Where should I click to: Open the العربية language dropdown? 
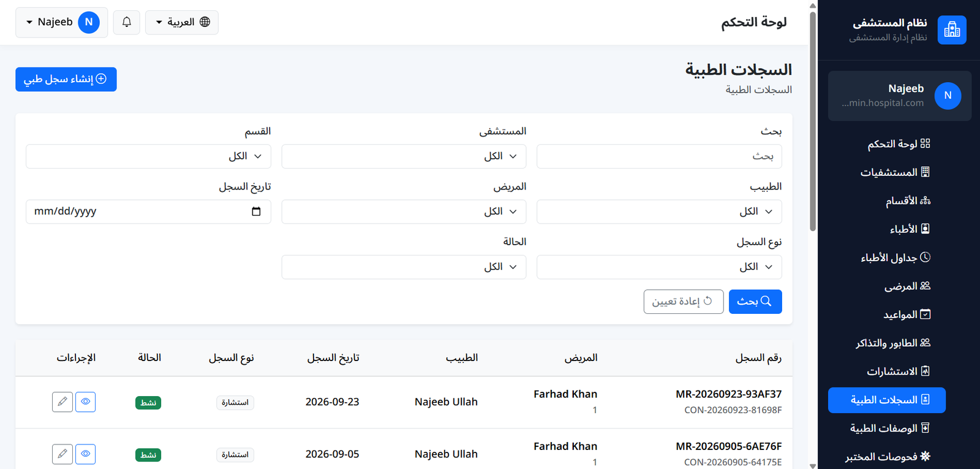pos(182,22)
